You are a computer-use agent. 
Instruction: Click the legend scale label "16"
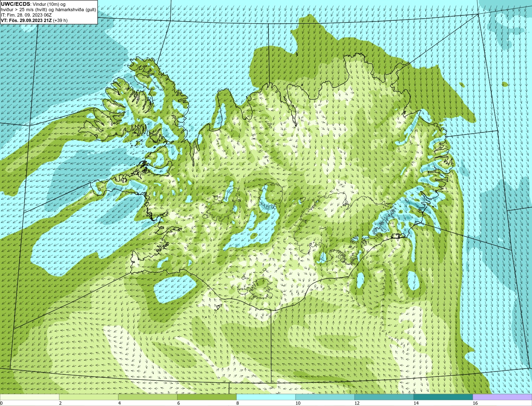(x=475, y=403)
